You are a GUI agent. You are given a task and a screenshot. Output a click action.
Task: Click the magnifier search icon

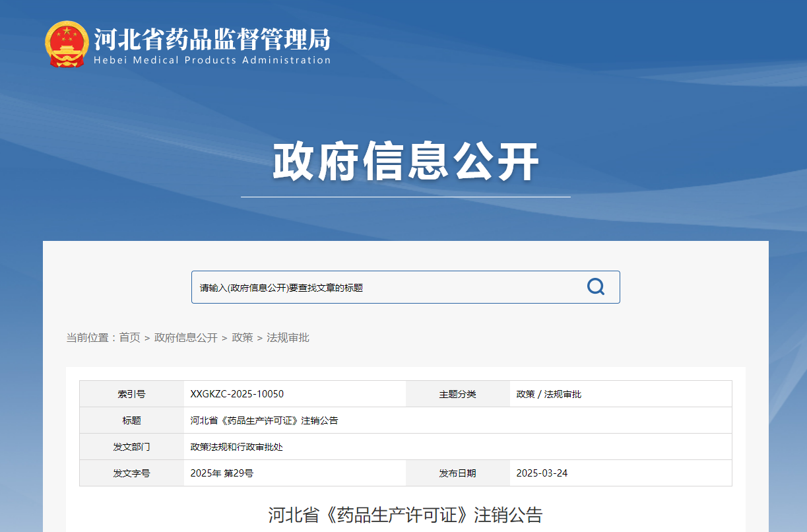tap(595, 287)
